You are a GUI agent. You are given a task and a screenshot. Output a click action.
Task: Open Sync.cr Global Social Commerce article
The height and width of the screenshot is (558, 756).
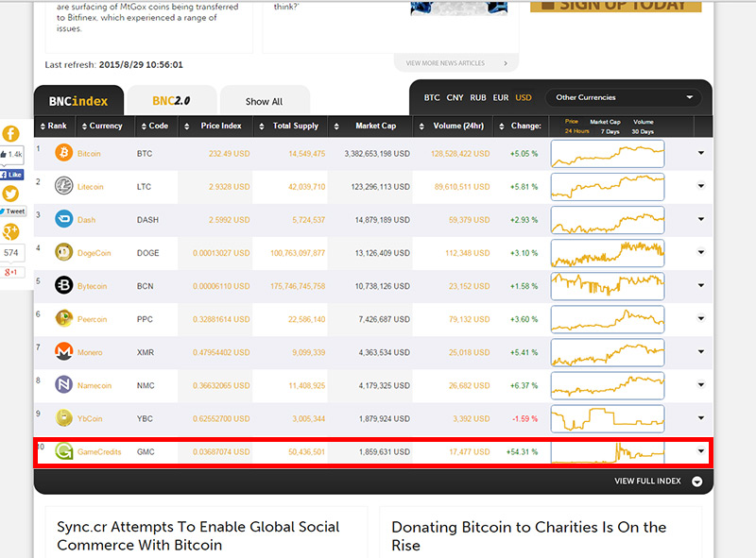pyautogui.click(x=198, y=536)
